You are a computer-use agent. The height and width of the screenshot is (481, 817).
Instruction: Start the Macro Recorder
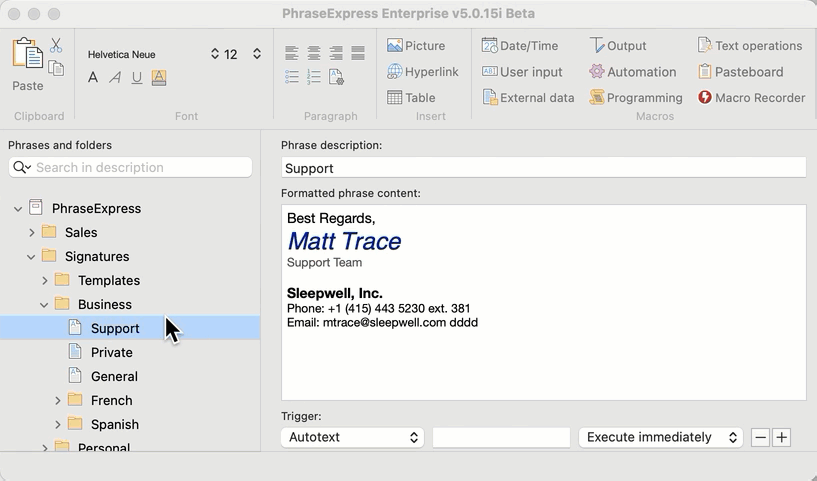pos(751,97)
